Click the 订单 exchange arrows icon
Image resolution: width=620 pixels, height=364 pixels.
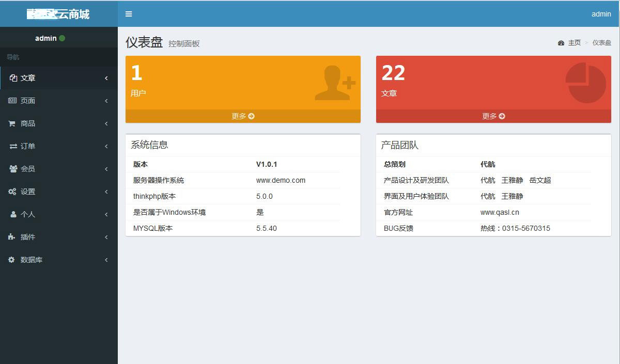tap(13, 146)
